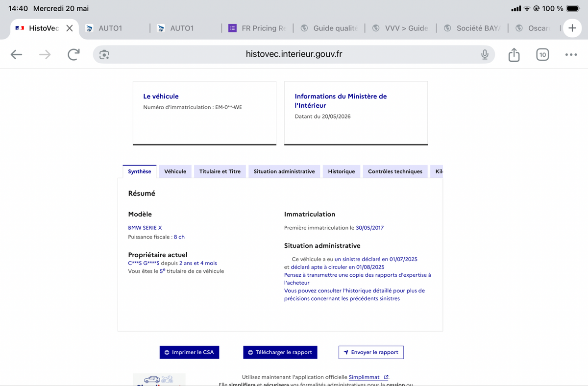
Task: Switch to the FR Pricing browser tab
Action: (x=257, y=28)
